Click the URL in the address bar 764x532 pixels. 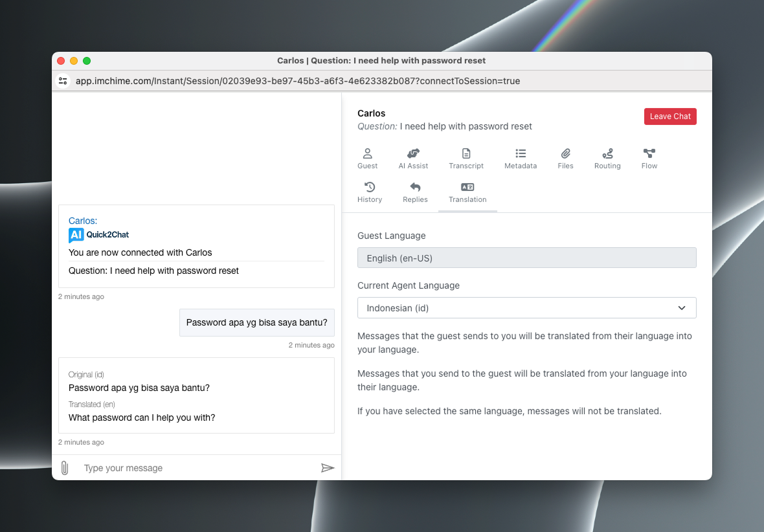pos(298,81)
